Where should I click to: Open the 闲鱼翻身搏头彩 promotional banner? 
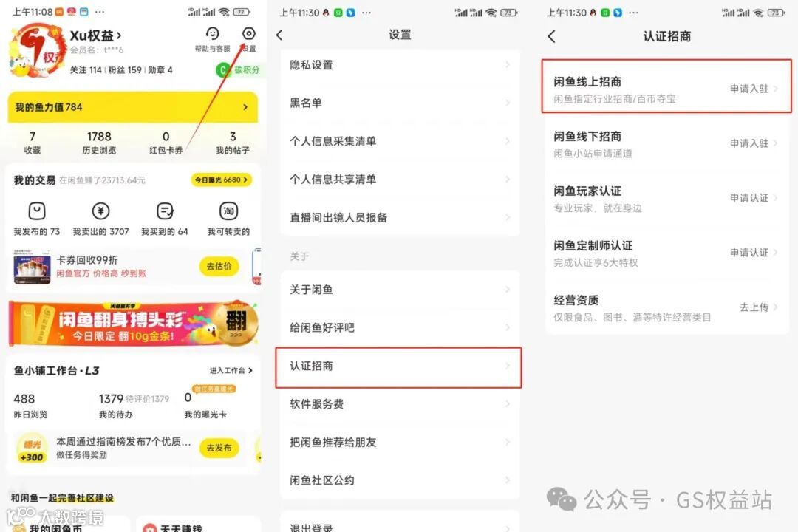[133, 324]
